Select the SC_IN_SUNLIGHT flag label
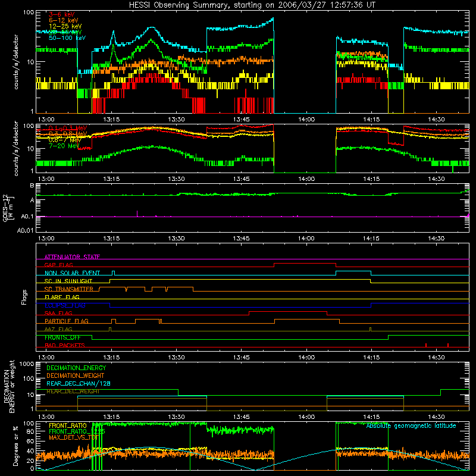 click(68, 281)
